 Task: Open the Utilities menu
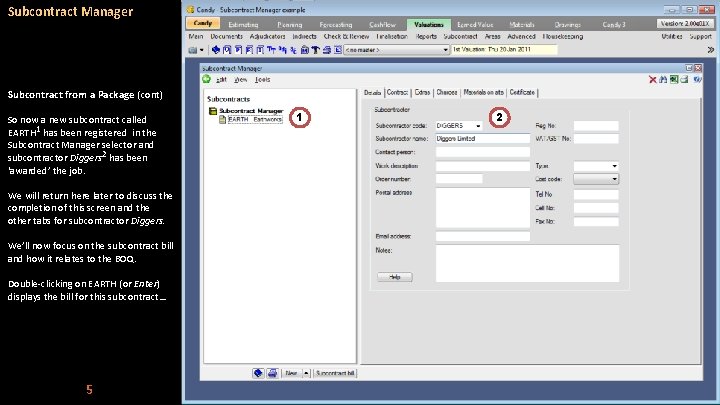coord(672,36)
